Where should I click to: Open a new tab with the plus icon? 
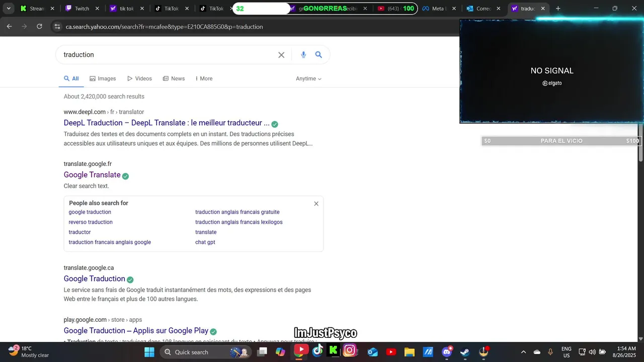click(558, 9)
